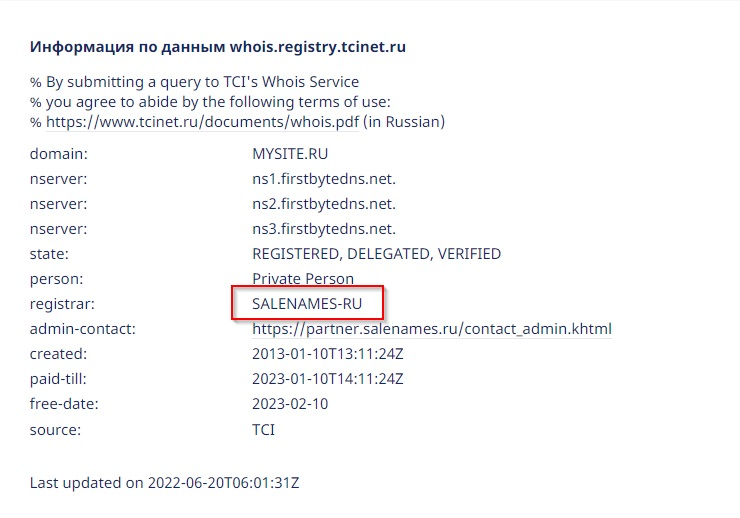Screen dimensions: 740x518
Task: Click the MYSITE.RU domain value
Action: 290,154
